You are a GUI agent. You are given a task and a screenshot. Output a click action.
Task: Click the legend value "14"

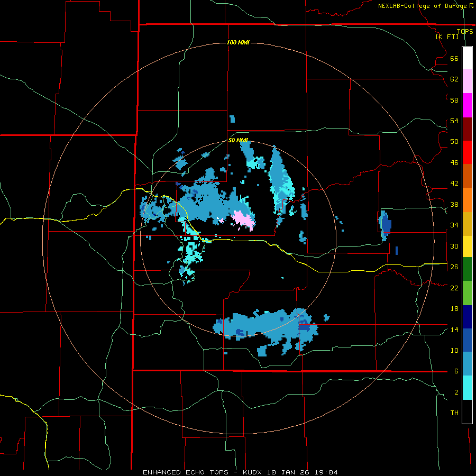click(x=454, y=329)
